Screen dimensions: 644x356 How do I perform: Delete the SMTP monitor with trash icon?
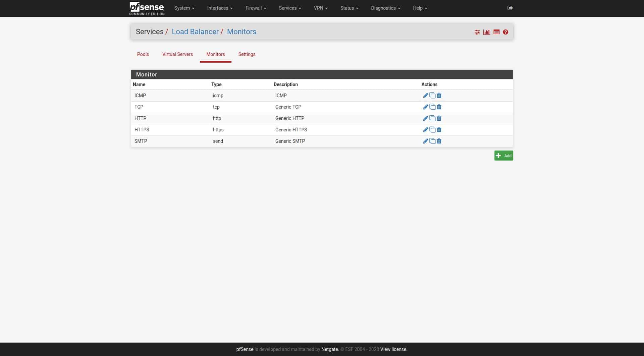tap(439, 141)
